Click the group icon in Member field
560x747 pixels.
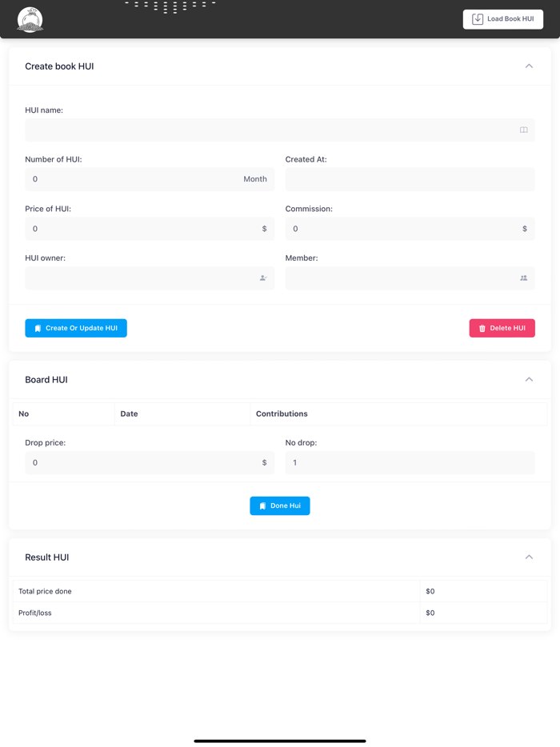(x=524, y=278)
